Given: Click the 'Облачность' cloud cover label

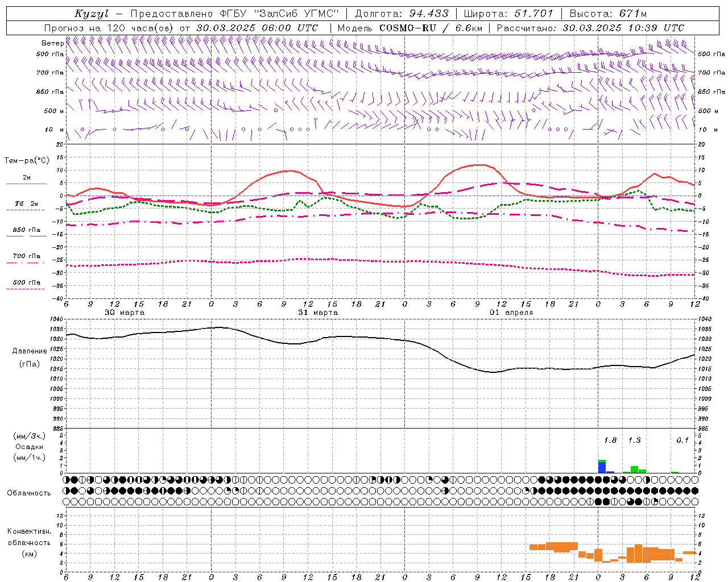Looking at the screenshot, I should pyautogui.click(x=29, y=493).
